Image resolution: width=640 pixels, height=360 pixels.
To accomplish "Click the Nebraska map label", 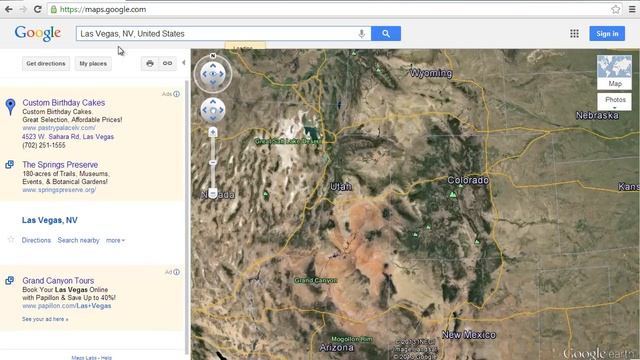I will point(597,116).
